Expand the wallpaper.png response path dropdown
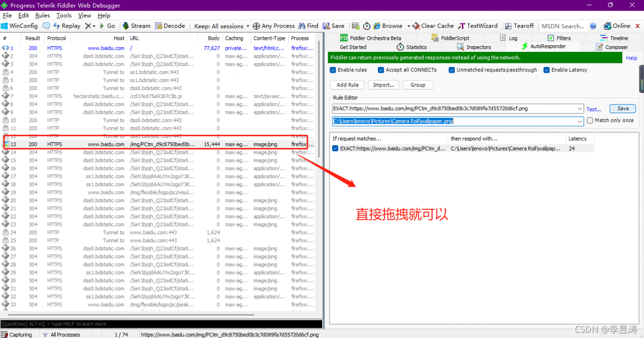 pyautogui.click(x=580, y=121)
